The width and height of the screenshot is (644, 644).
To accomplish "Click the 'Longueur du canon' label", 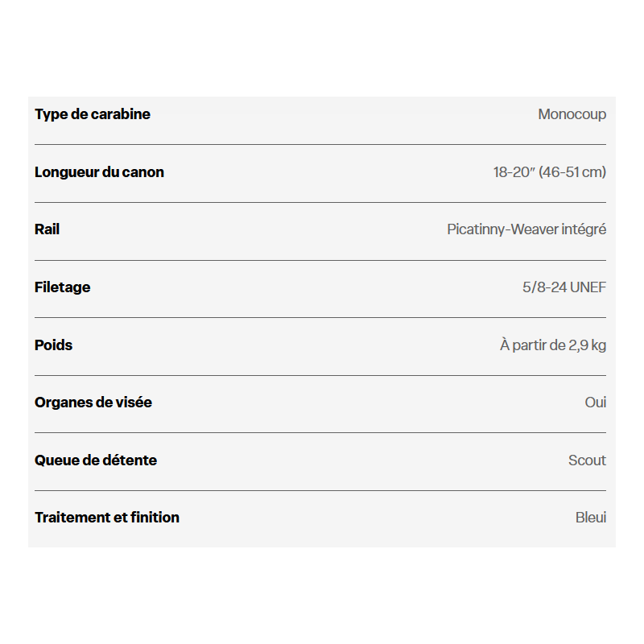I will [99, 172].
